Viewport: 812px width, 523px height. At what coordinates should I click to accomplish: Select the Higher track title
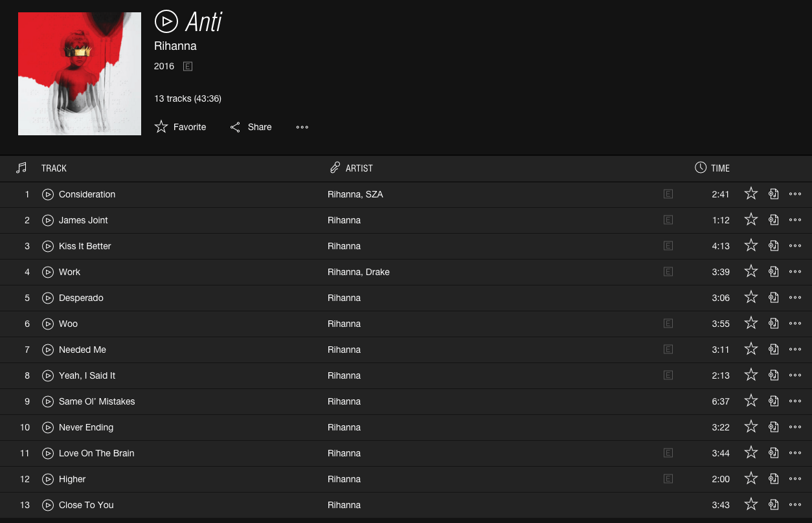click(x=72, y=479)
